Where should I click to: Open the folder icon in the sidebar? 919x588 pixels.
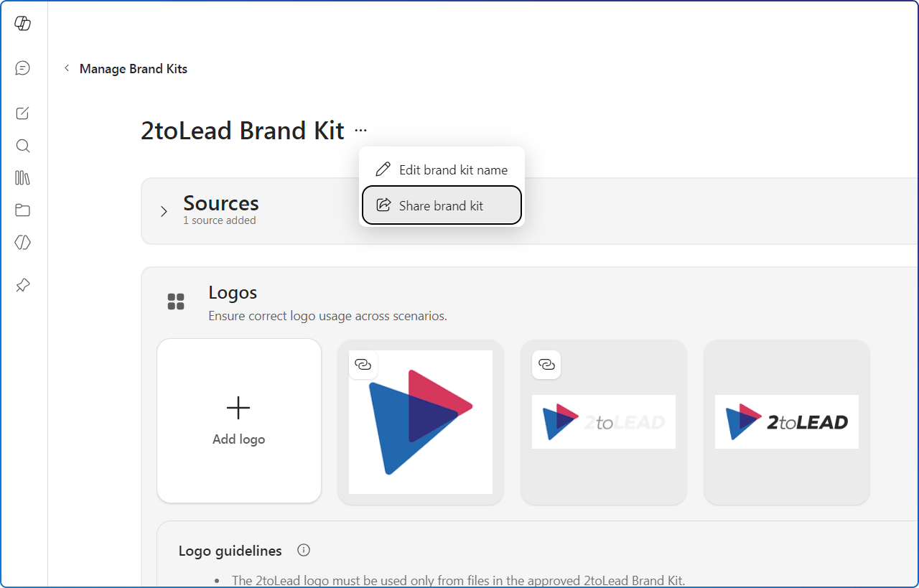[x=22, y=210]
